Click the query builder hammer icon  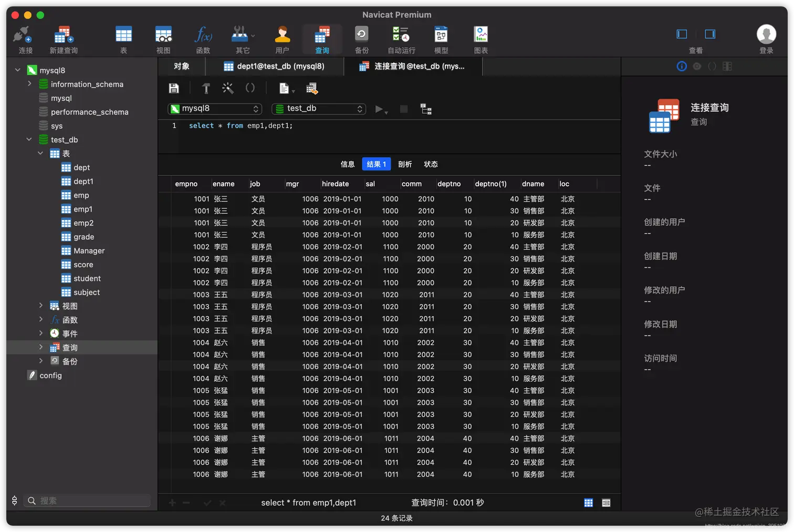tap(206, 88)
